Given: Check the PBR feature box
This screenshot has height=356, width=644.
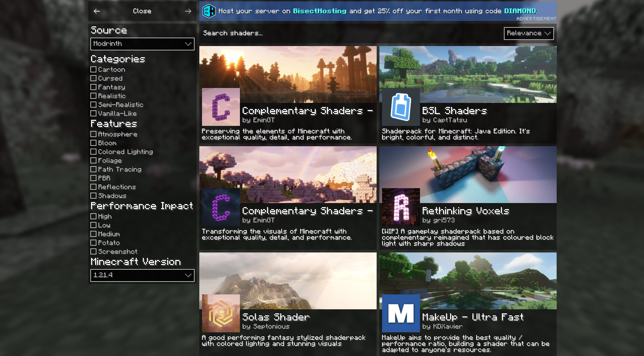Looking at the screenshot, I should point(93,178).
